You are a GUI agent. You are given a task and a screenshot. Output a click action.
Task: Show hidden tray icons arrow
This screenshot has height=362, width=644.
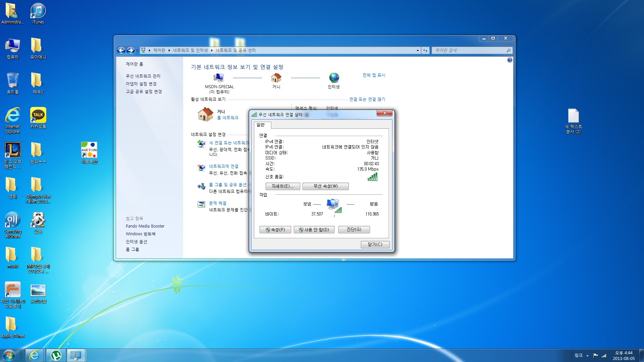pyautogui.click(x=587, y=356)
